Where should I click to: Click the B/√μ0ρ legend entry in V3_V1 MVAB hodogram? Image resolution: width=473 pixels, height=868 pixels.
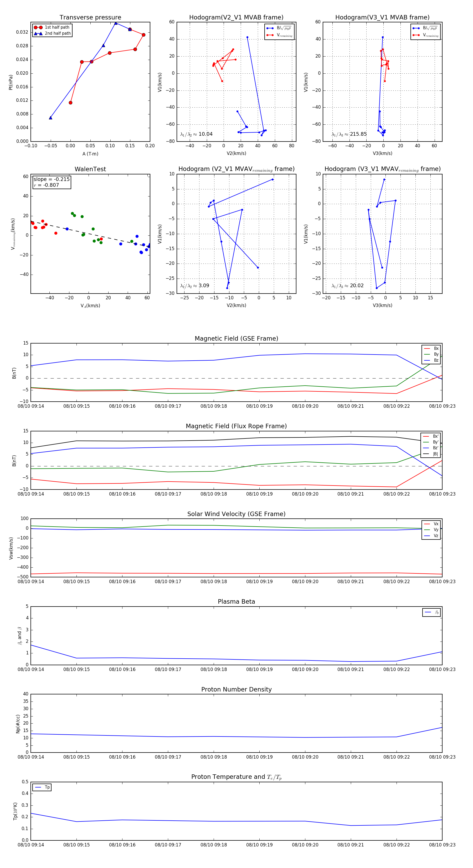pos(425,28)
